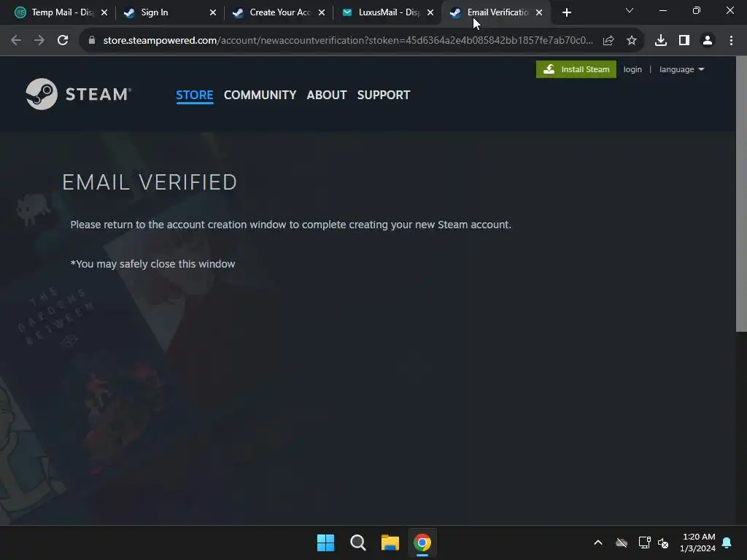Close the Temp Mail tab

[104, 12]
